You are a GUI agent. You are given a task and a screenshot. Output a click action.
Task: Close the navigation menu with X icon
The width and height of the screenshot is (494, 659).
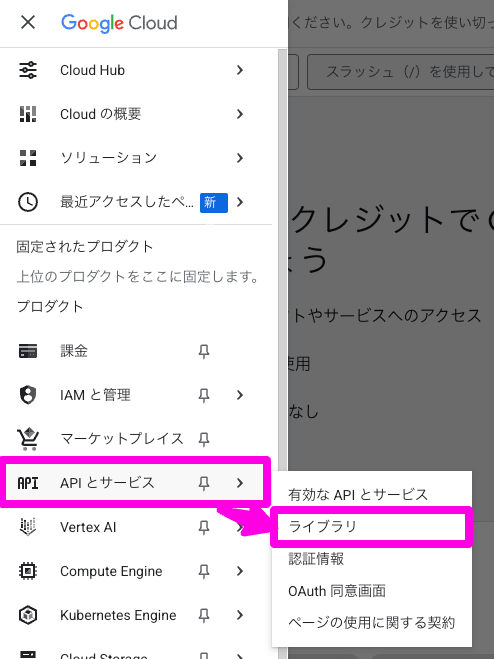pos(28,22)
